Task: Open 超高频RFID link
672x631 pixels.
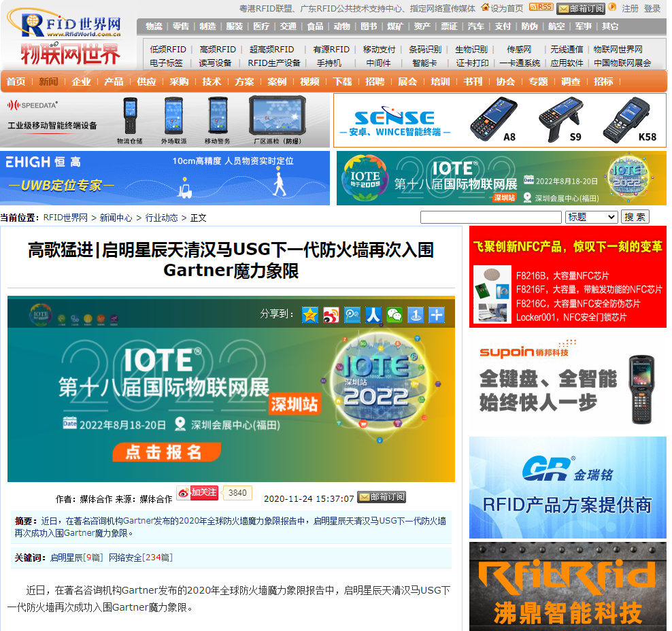Action: (x=271, y=50)
